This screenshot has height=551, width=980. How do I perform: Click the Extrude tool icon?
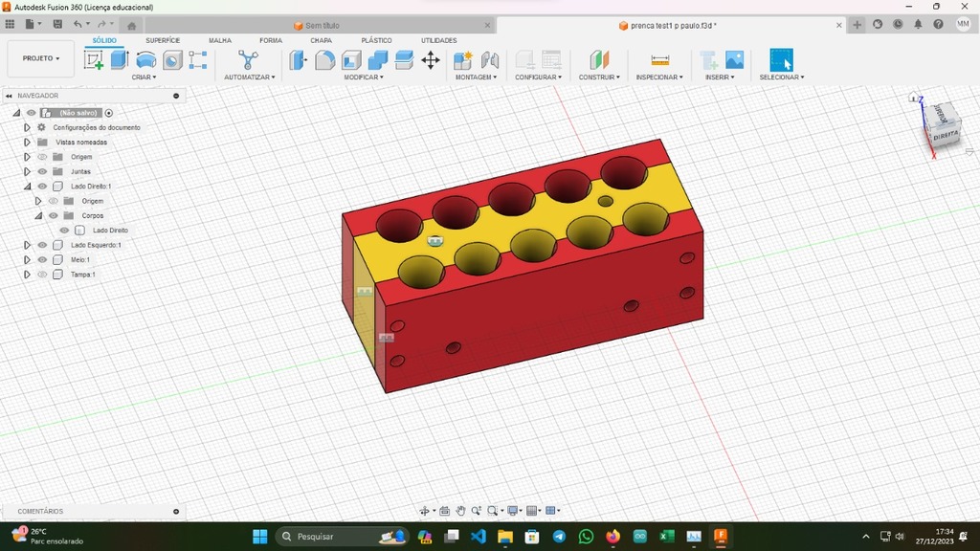(x=120, y=60)
